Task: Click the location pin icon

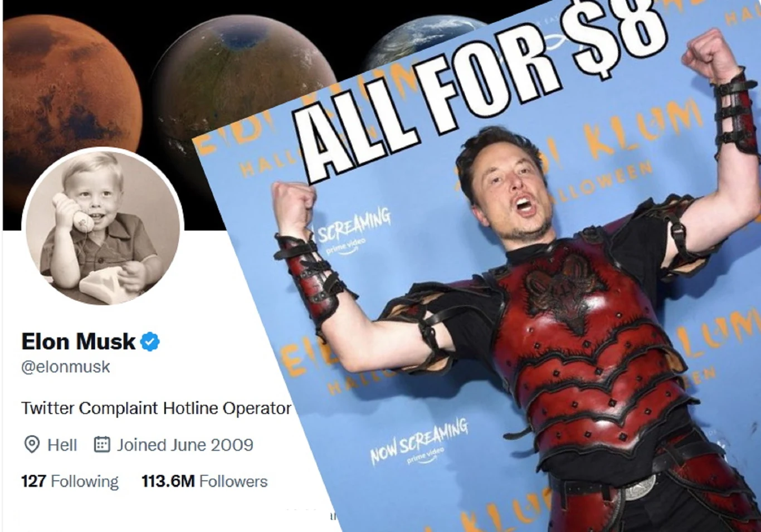Action: [x=32, y=445]
